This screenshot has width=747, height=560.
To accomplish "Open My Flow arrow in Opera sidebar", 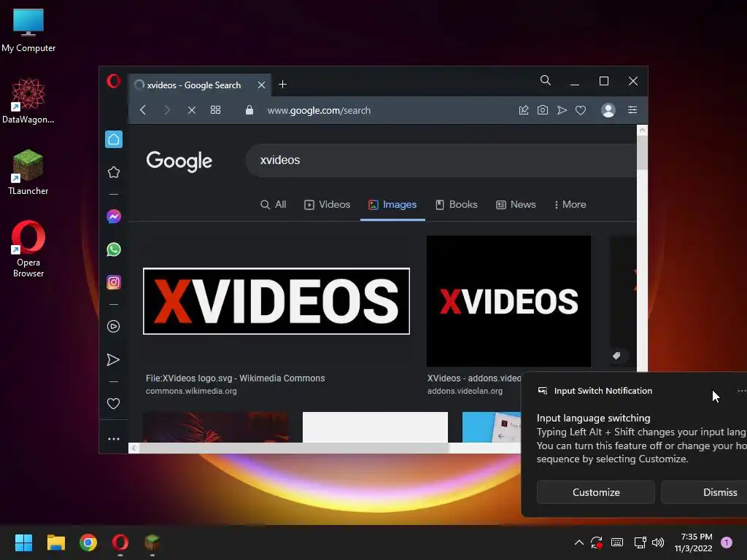I will 113,359.
